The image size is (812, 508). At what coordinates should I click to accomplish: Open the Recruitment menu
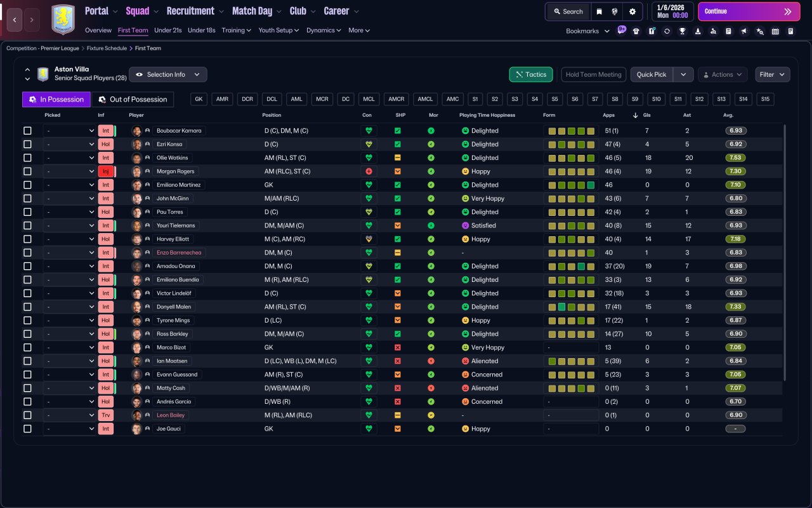195,11
